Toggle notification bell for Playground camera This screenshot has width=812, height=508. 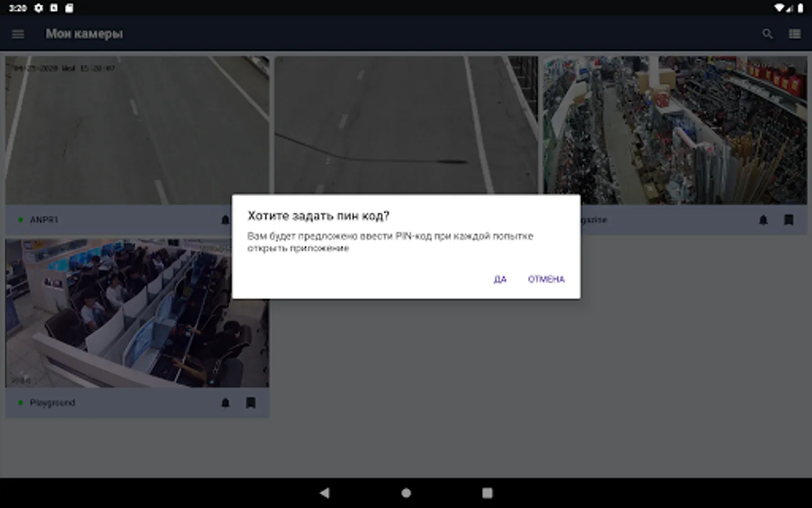226,402
